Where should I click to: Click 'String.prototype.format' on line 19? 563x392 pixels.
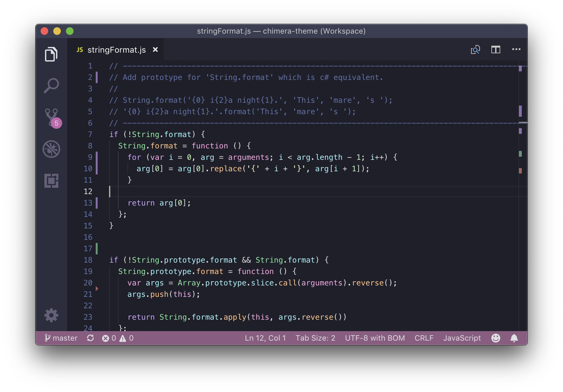tap(171, 271)
